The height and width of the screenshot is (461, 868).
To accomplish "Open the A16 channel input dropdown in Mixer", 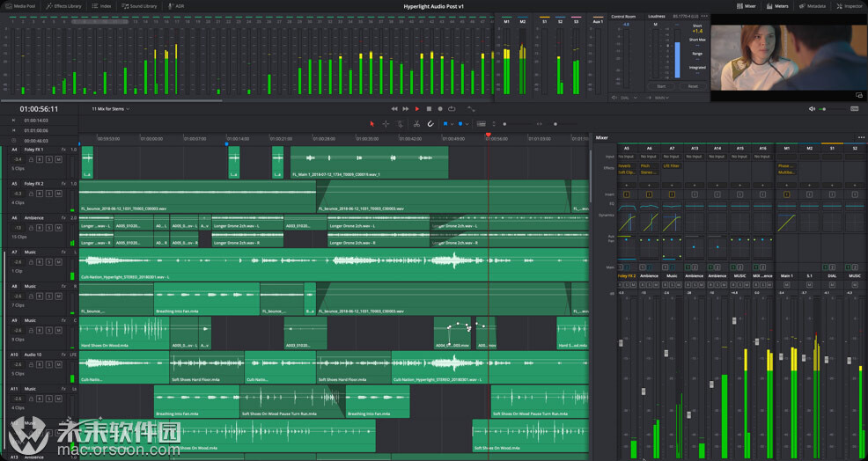I will (762, 157).
